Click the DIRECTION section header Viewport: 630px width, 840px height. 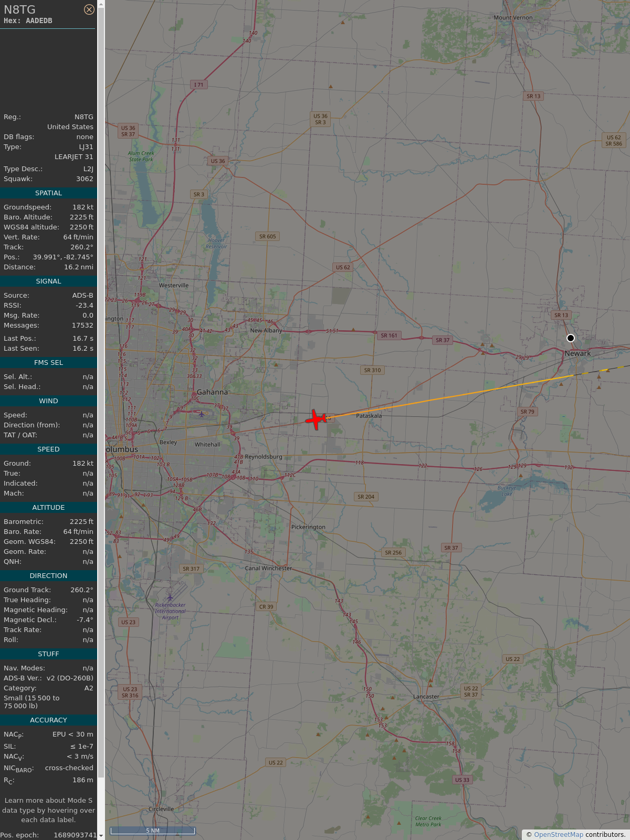48,576
